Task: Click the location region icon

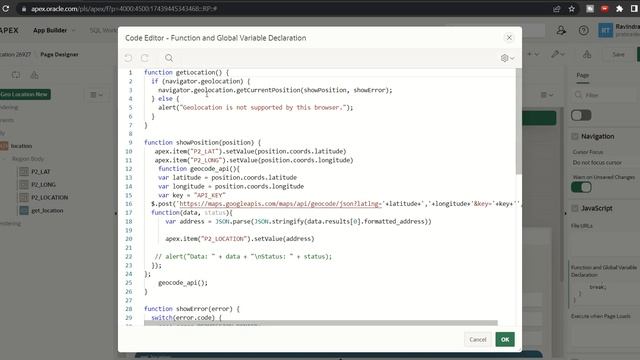Action: 4,146
